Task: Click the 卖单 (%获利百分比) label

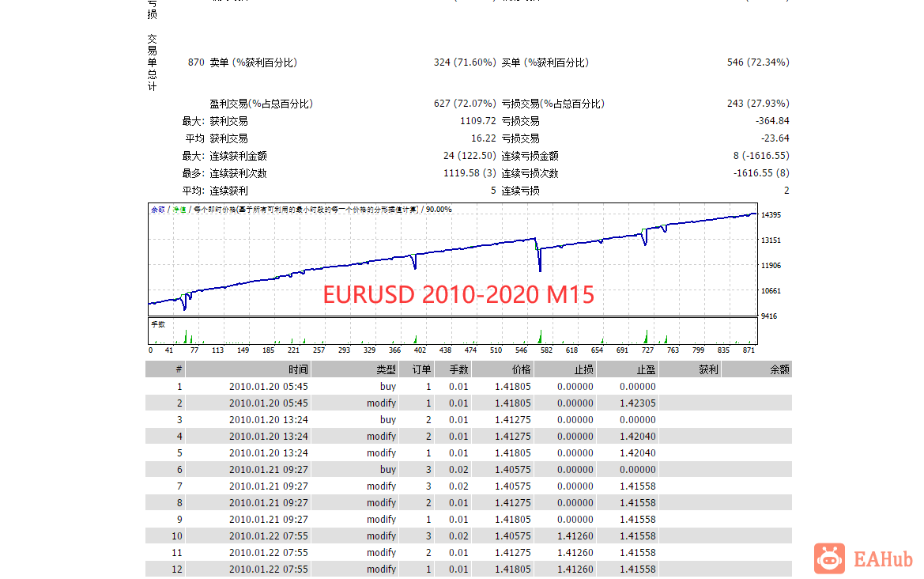Action: (x=254, y=62)
